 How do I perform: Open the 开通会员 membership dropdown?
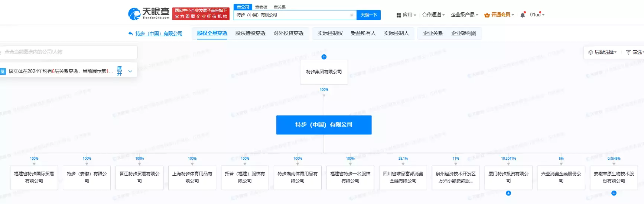[x=499, y=15]
